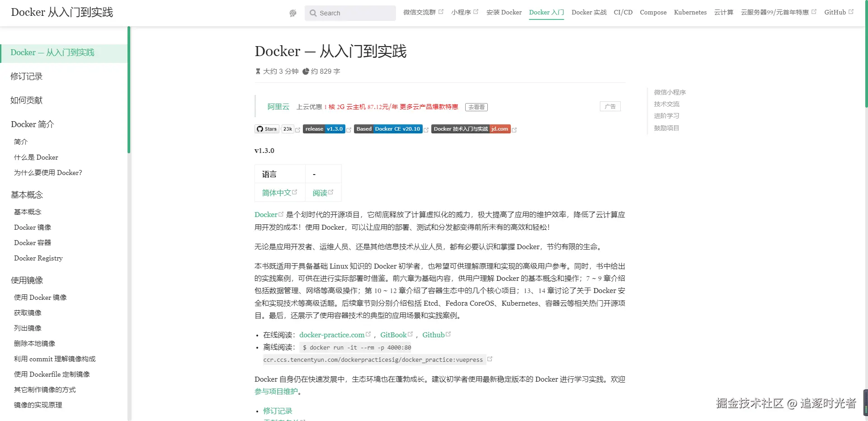Jump to 鼓励项目 in page outline

click(x=666, y=128)
